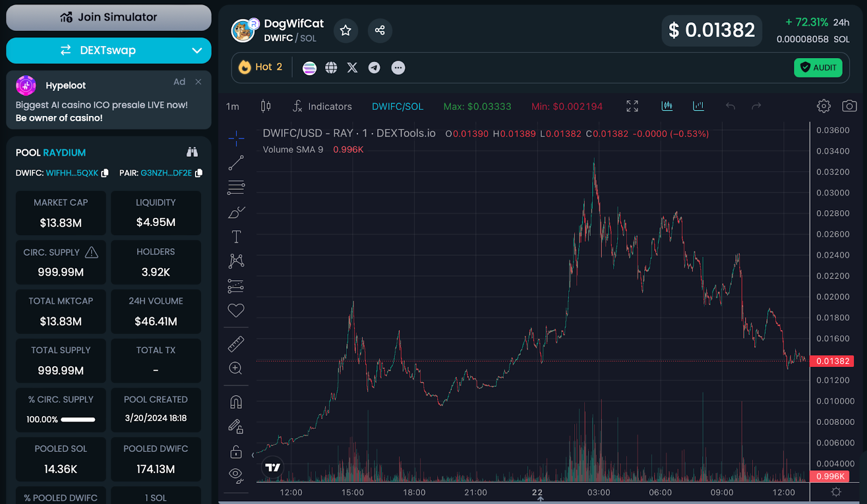Screen dimensions: 867x504
Task: Add DogWifCat to favorites with star icon
Action: pyautogui.click(x=346, y=30)
